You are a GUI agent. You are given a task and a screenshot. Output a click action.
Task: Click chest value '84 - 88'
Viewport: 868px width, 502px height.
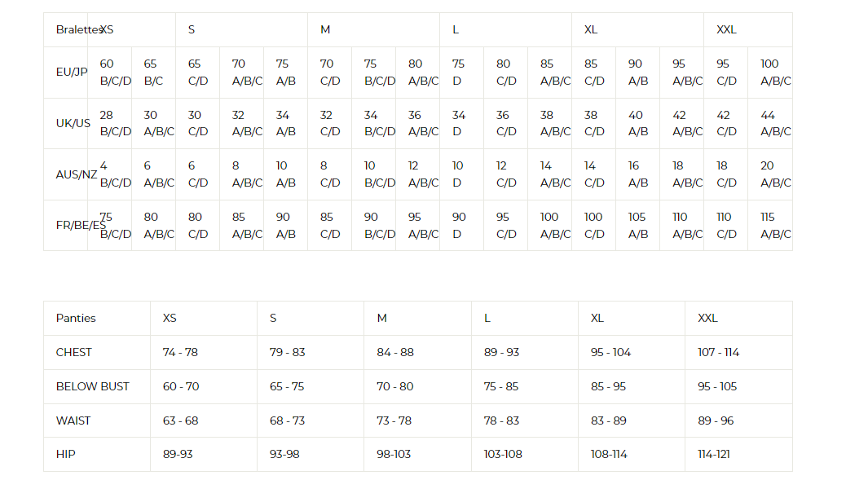(418, 353)
